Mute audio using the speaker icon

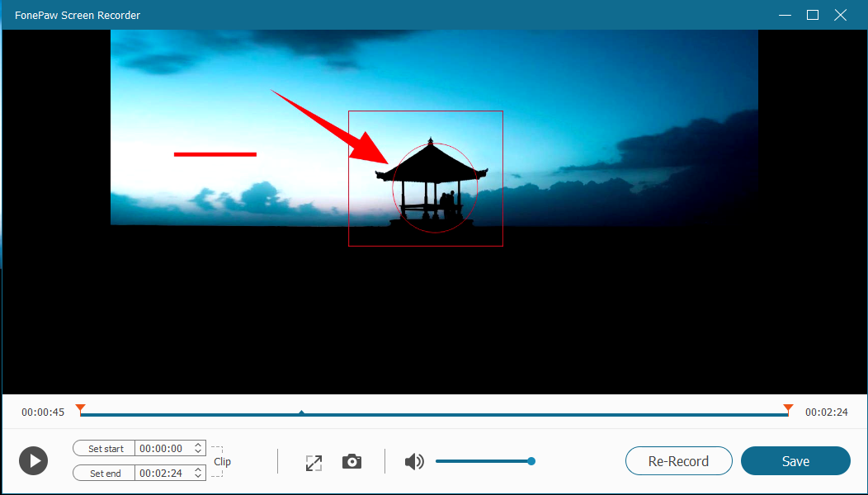coord(413,461)
